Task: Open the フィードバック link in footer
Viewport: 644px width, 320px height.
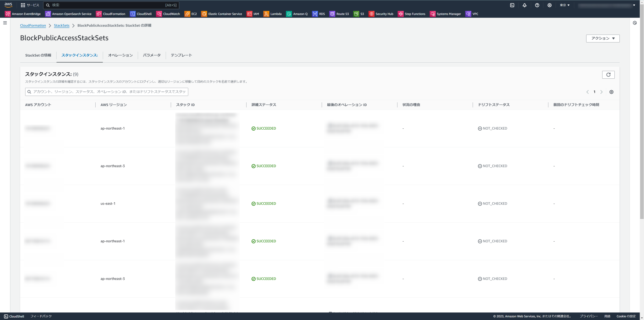Action: 41,316
